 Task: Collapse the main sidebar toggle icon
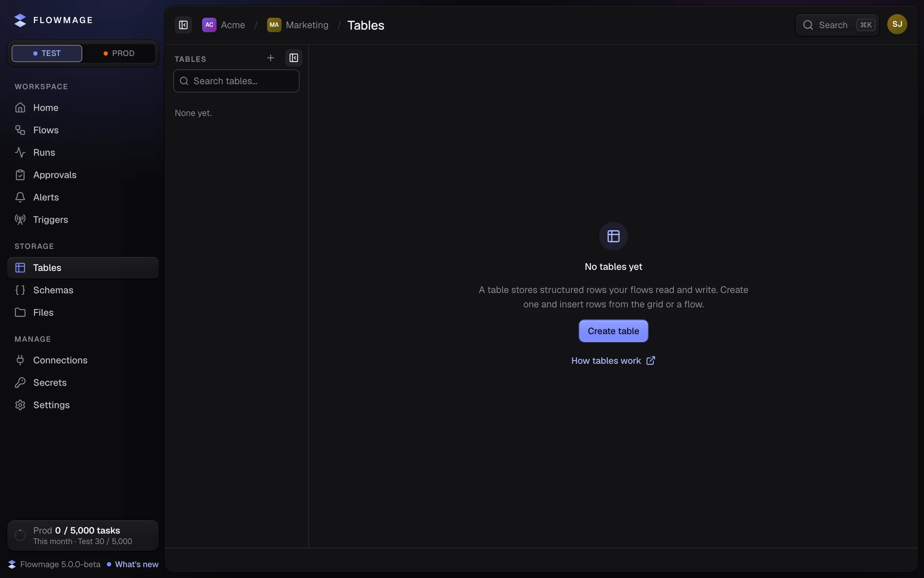coord(183,25)
